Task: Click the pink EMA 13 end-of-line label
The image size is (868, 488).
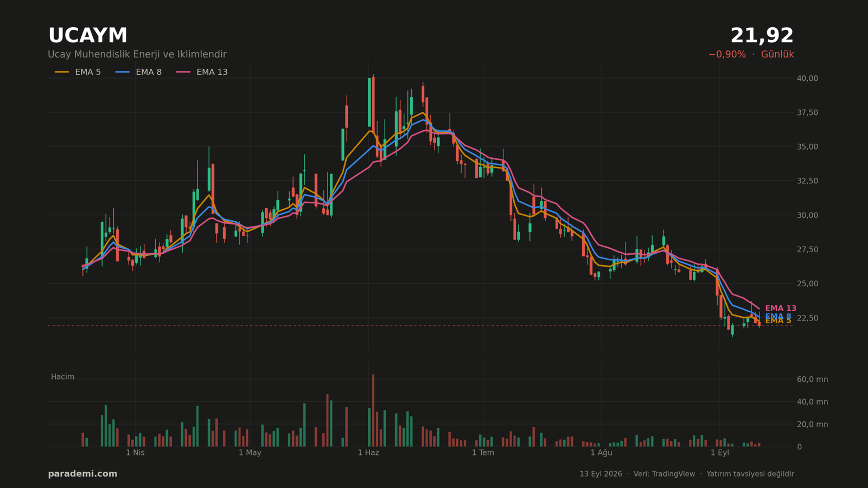Action: (x=781, y=309)
